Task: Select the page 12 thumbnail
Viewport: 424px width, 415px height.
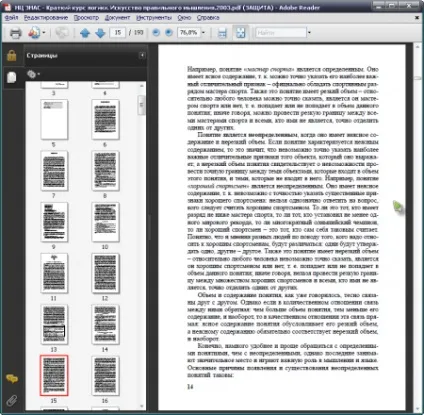Action: click(105, 273)
